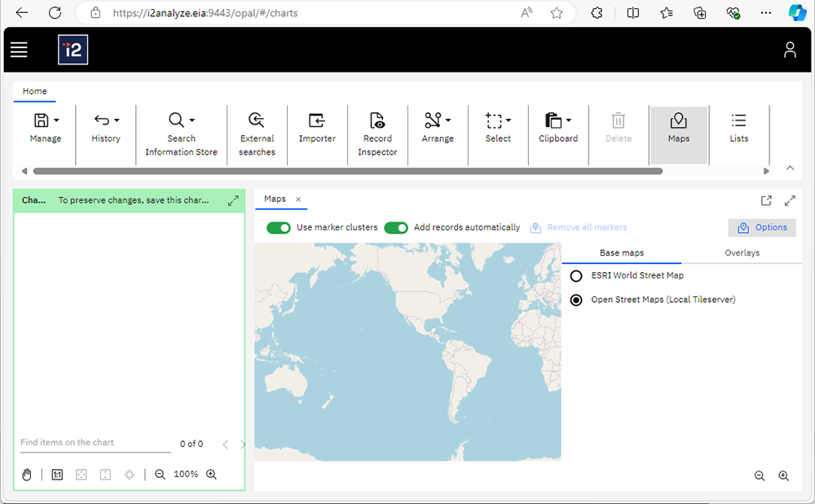Show the Lists panel
Viewport: 815px width, 504px height.
click(x=739, y=130)
